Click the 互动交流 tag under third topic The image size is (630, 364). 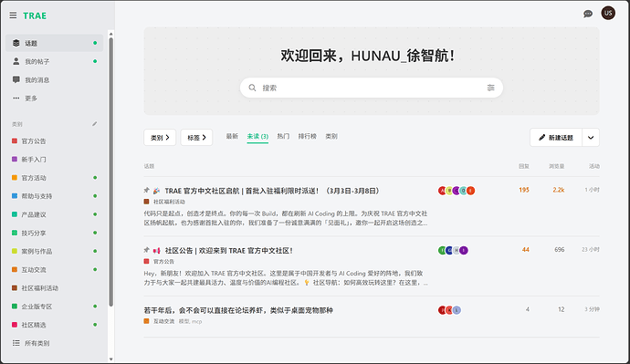(x=159, y=321)
